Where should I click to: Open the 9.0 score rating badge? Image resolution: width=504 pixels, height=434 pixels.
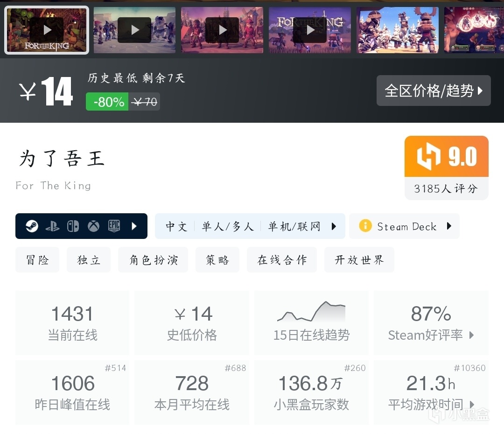[x=447, y=168]
